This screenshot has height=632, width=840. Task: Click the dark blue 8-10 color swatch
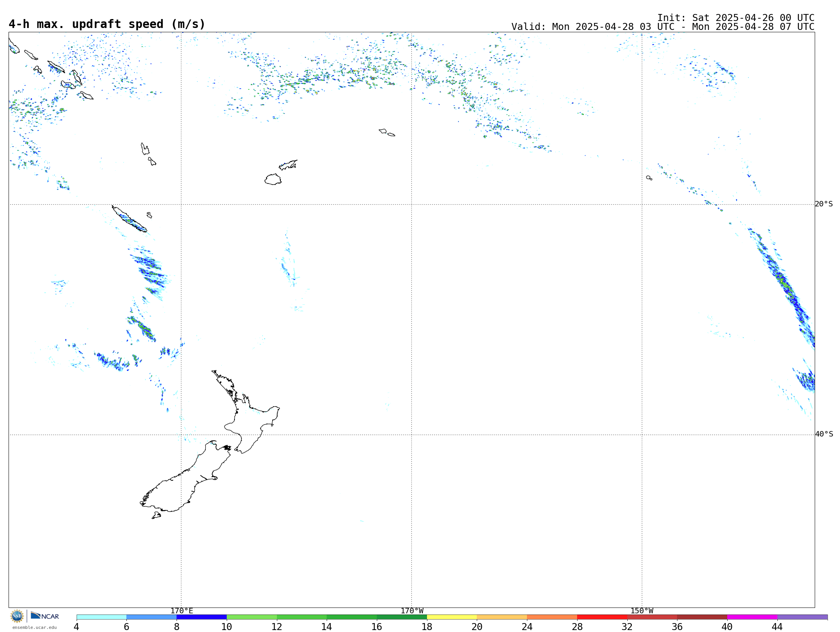click(201, 617)
